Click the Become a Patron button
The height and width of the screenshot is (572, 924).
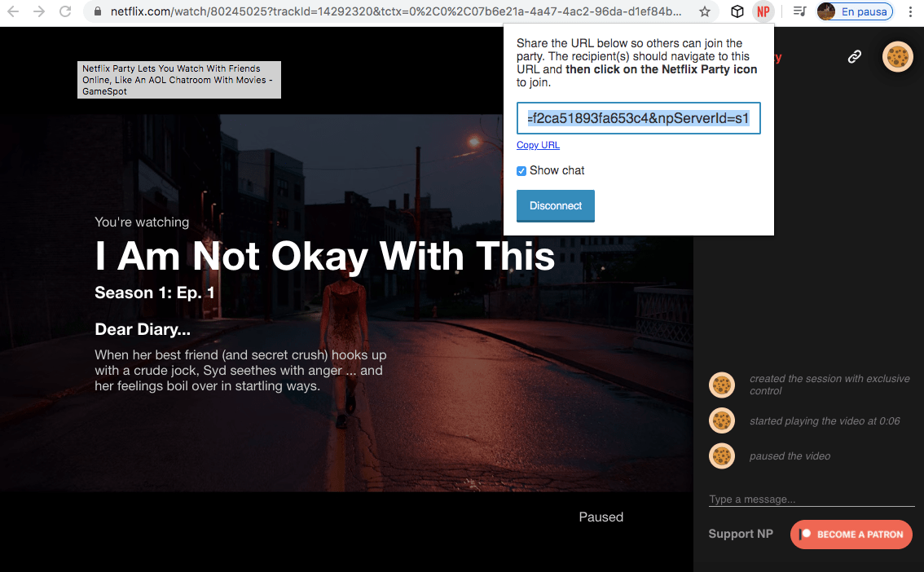point(851,535)
